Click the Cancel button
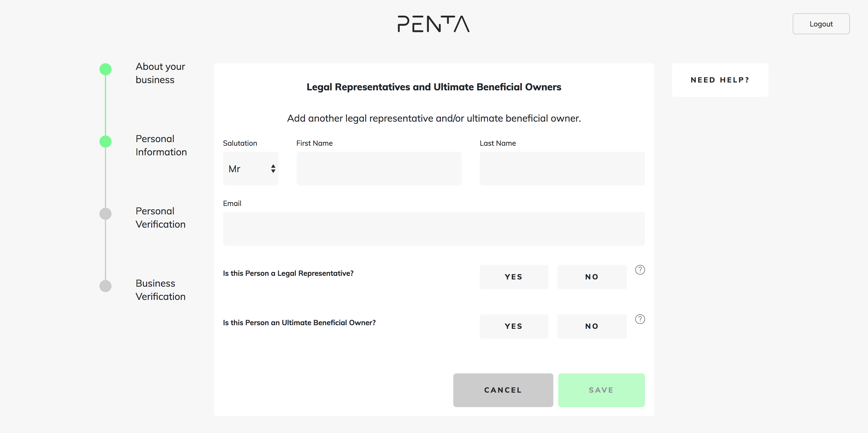The image size is (868, 433). pos(503,390)
